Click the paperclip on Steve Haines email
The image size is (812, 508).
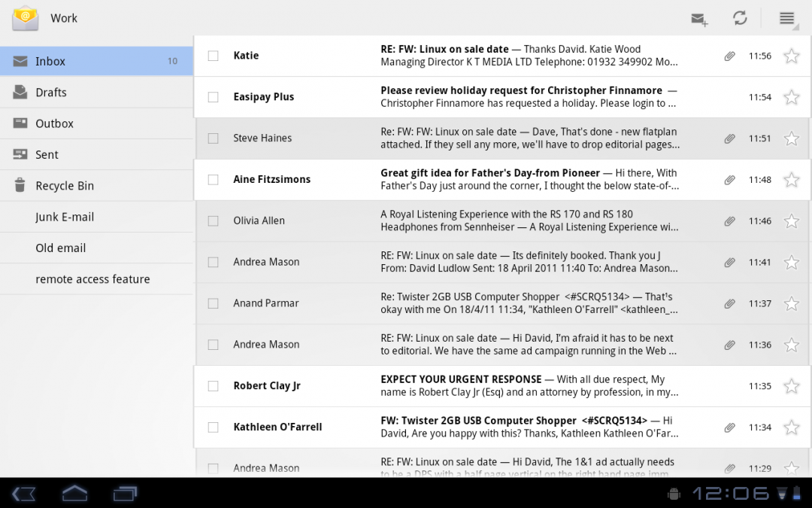[x=729, y=138]
